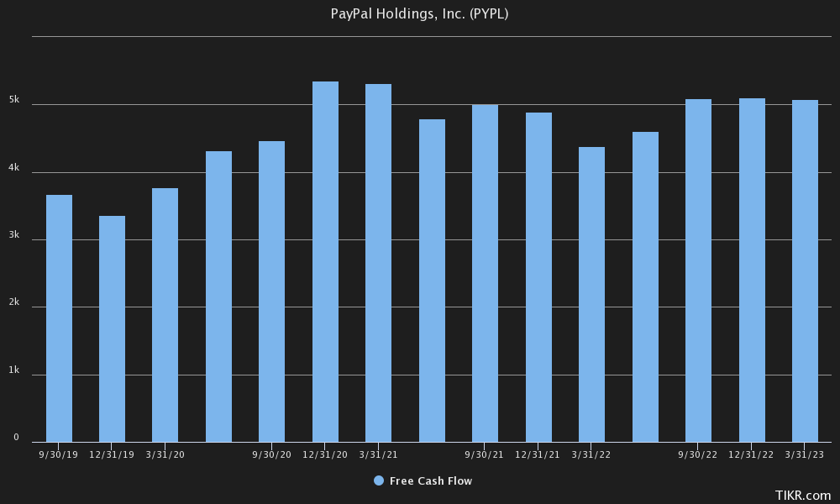Select the 12/31/21 free cash flow bar
Screen dimensions: 840x504
(538, 277)
